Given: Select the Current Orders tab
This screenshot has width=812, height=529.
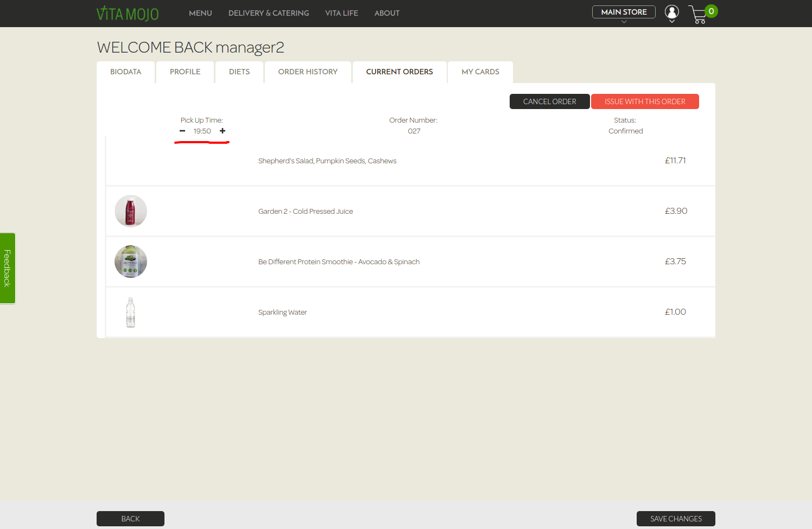Looking at the screenshot, I should 399,72.
